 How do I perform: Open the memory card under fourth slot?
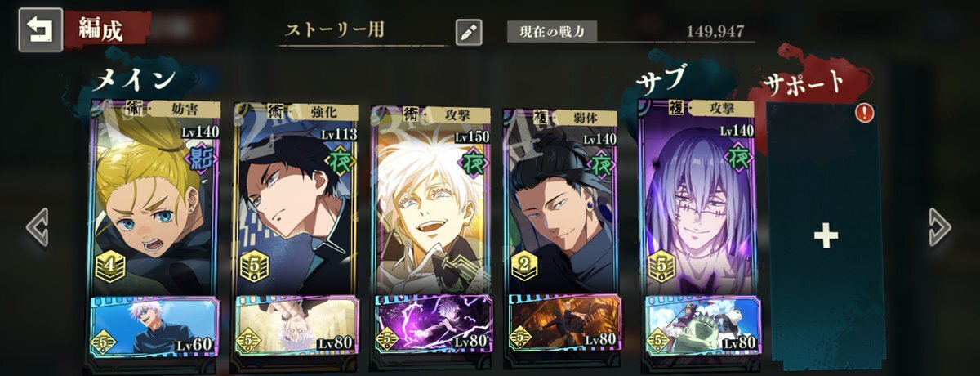point(563,325)
